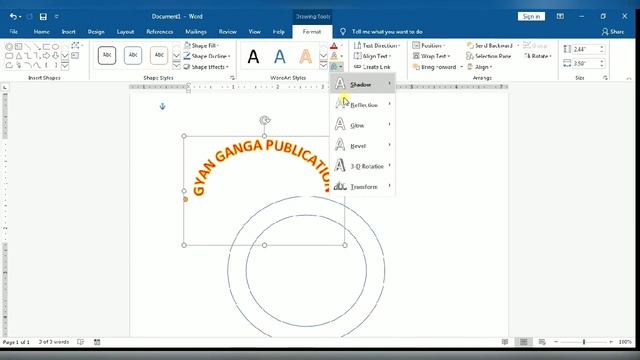Open Ribbon Display Options icon

(x=560, y=16)
